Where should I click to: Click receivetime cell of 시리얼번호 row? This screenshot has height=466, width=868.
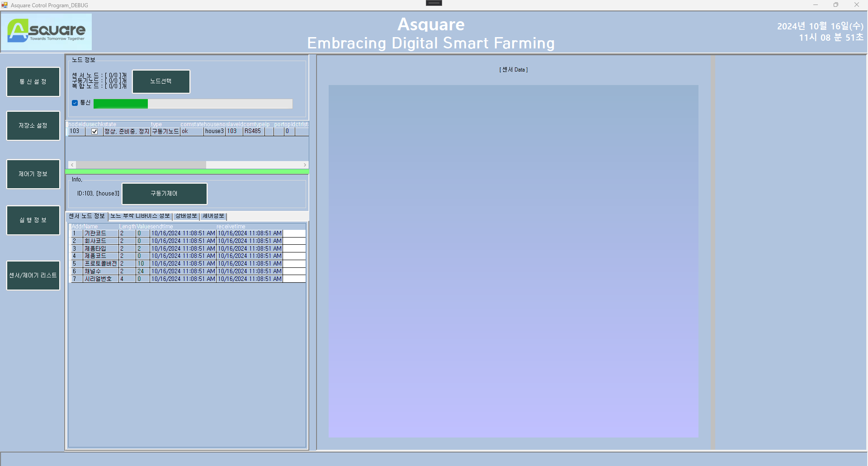250,279
